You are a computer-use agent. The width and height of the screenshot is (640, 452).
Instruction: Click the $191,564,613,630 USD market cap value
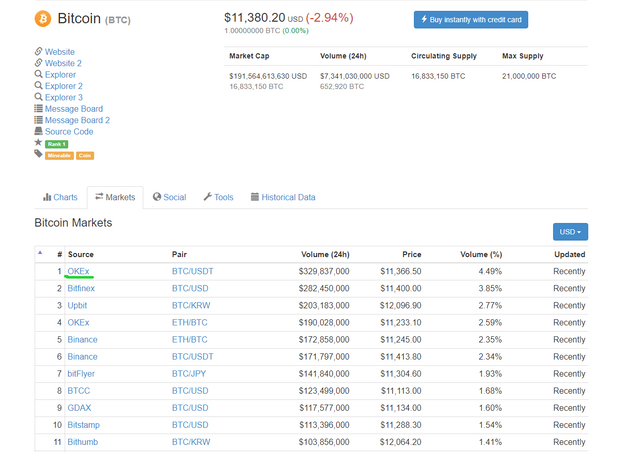click(x=268, y=76)
